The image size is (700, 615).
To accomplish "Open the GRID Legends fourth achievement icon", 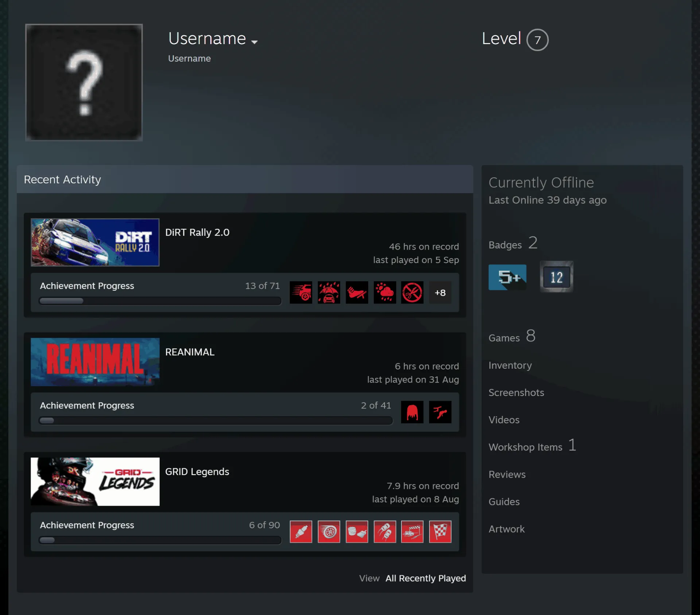I will pos(385,532).
